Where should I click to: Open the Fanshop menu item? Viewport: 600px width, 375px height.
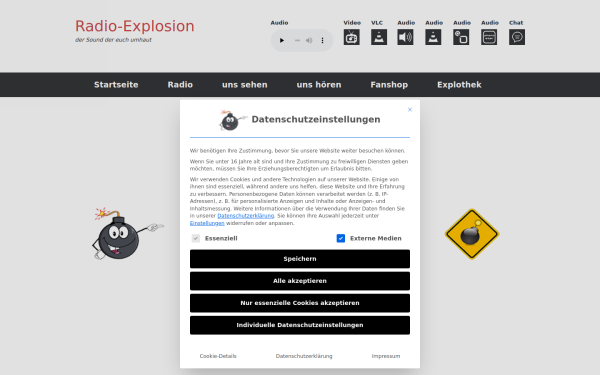(x=389, y=85)
